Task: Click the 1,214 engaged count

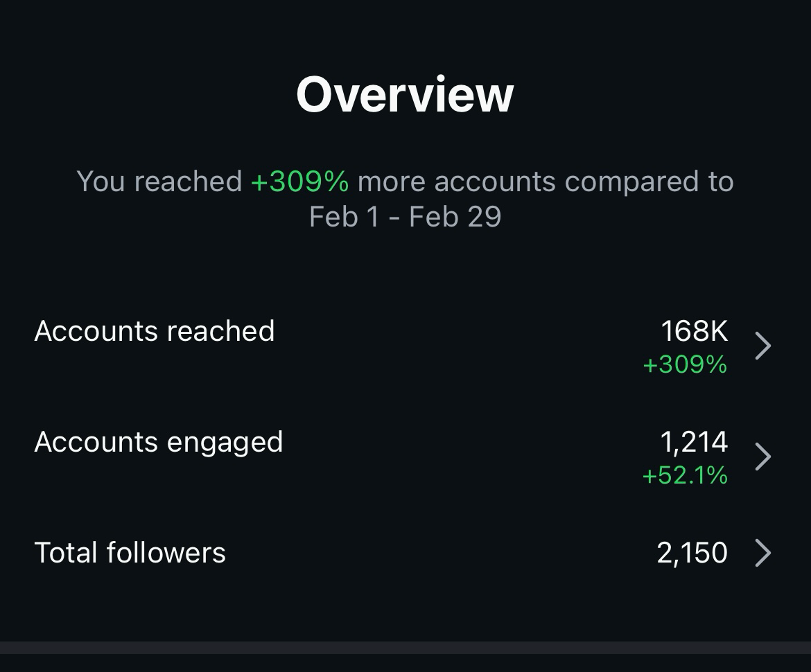Action: point(694,443)
